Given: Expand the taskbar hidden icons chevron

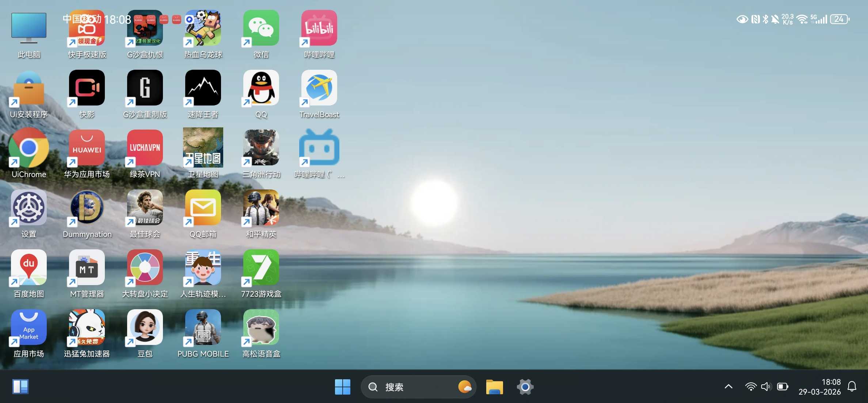Looking at the screenshot, I should 728,387.
